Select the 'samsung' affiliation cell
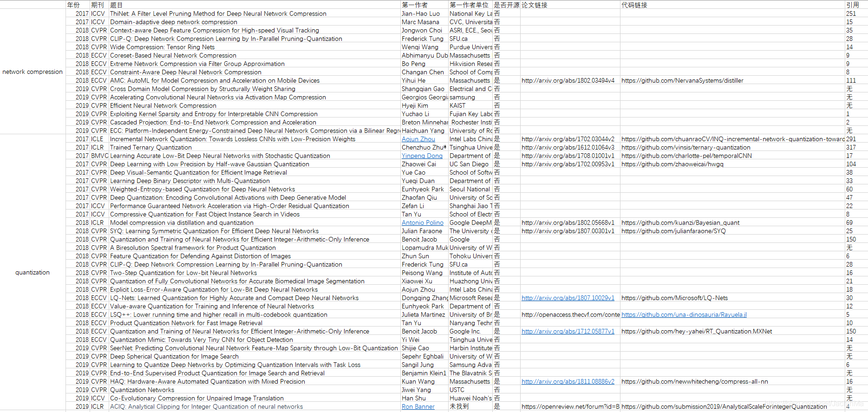868x412 pixels. (x=470, y=97)
